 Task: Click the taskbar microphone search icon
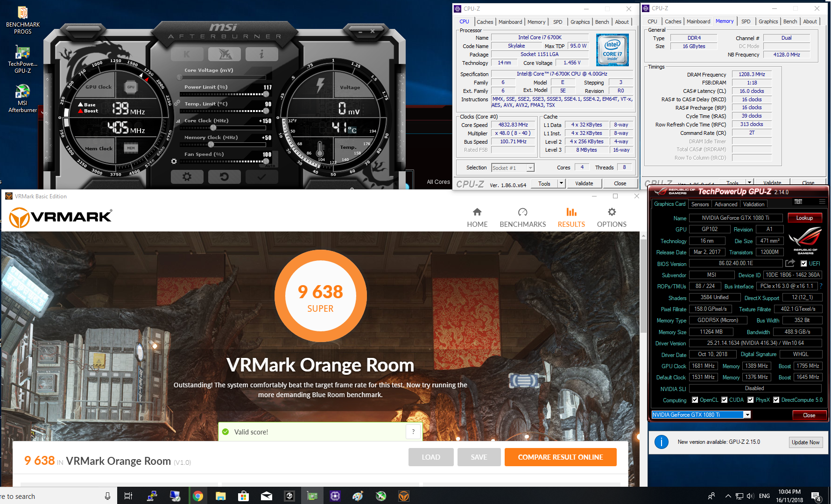107,496
